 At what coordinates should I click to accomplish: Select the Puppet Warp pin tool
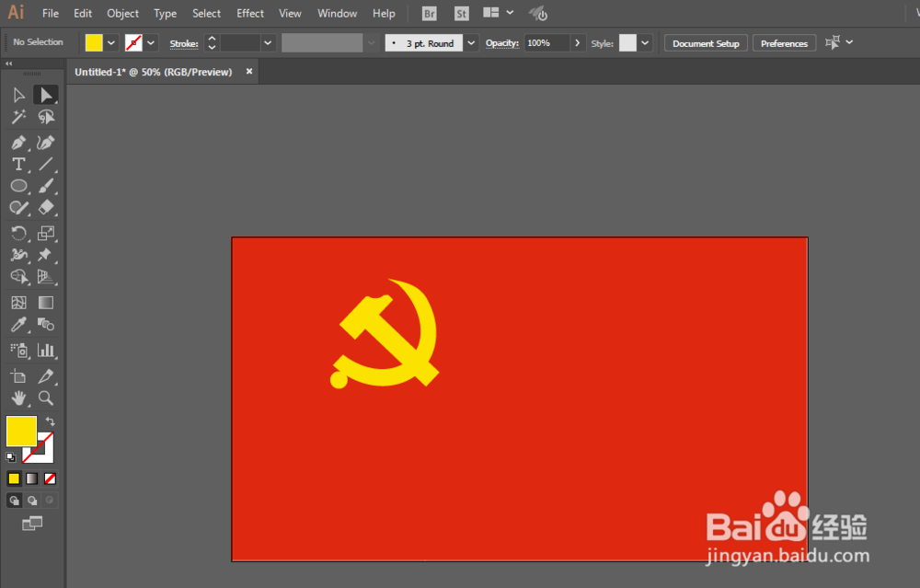(45, 255)
